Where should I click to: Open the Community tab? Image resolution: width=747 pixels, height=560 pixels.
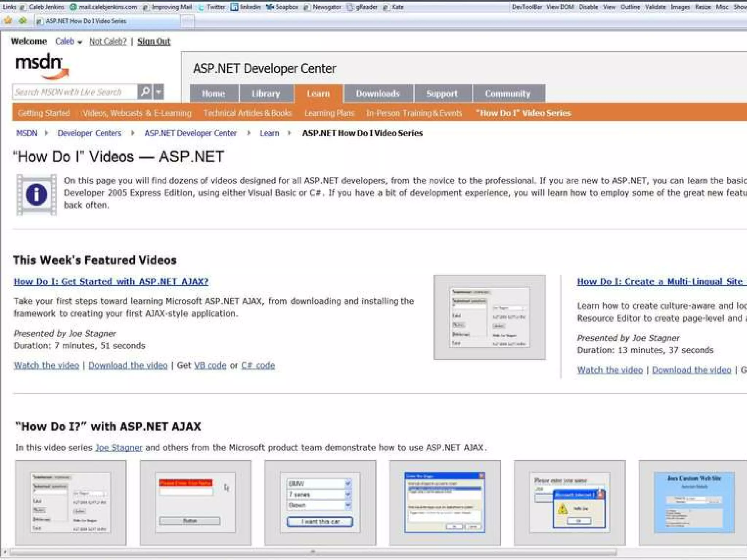tap(508, 94)
